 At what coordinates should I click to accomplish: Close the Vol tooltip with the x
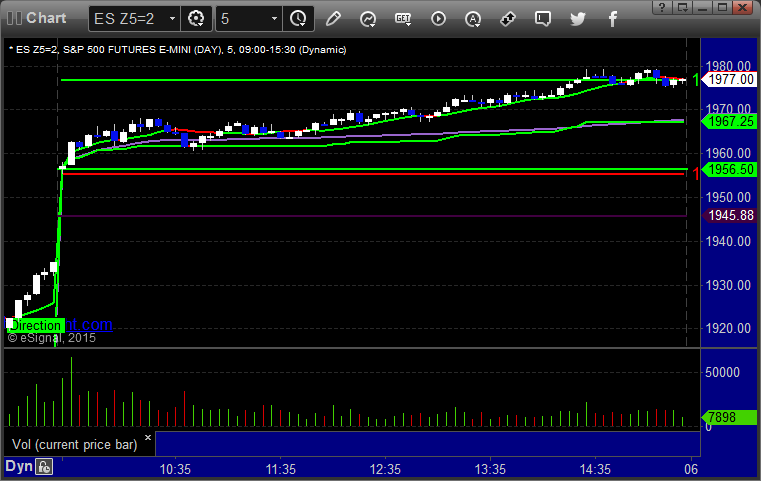(148, 437)
